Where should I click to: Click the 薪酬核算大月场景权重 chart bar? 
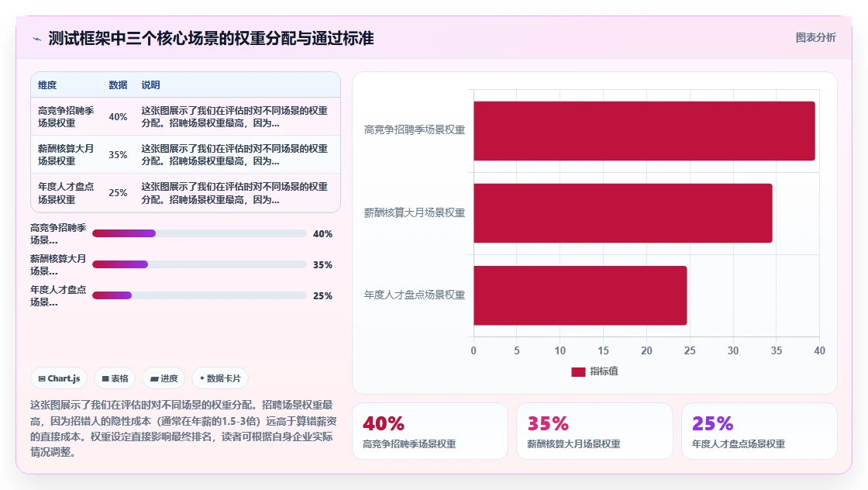click(x=623, y=213)
